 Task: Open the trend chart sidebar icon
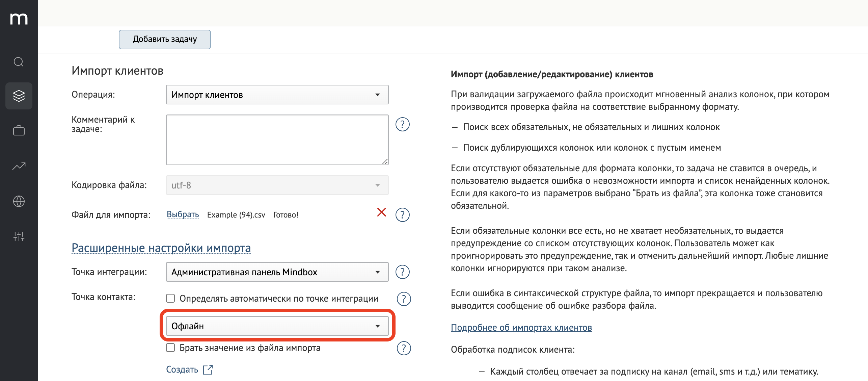[x=19, y=166]
